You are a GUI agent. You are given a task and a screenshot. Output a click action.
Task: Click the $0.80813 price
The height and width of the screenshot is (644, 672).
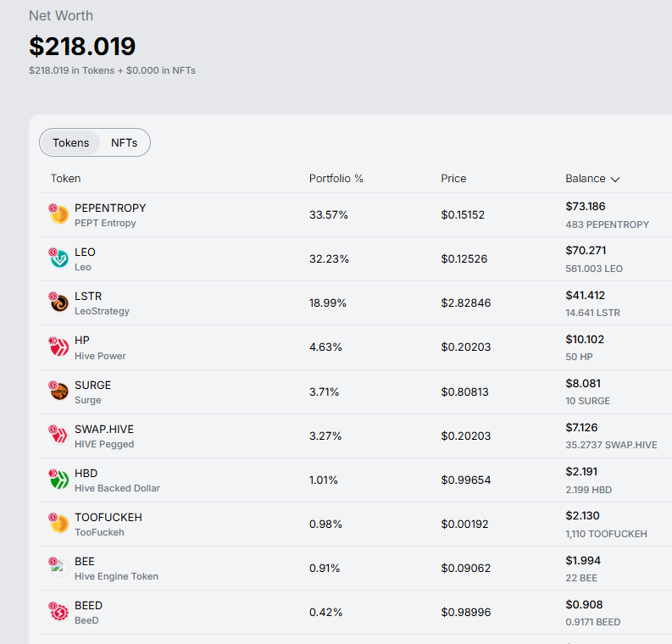(x=464, y=392)
